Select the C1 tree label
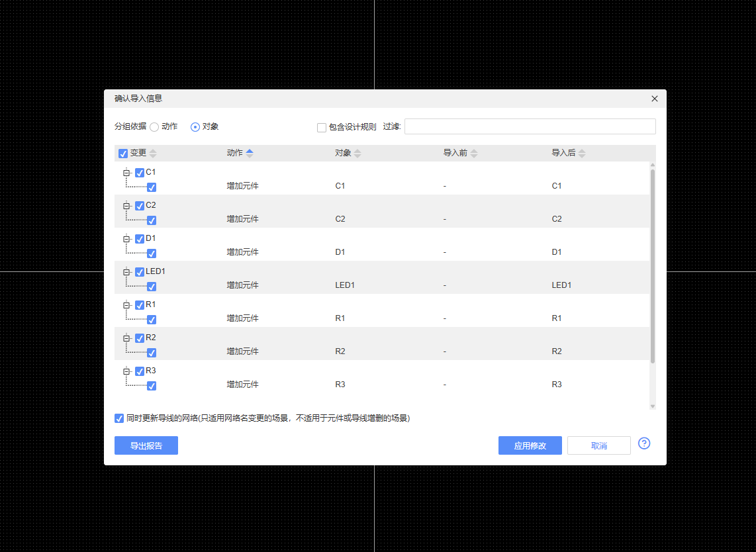This screenshot has width=756, height=552. tap(150, 172)
